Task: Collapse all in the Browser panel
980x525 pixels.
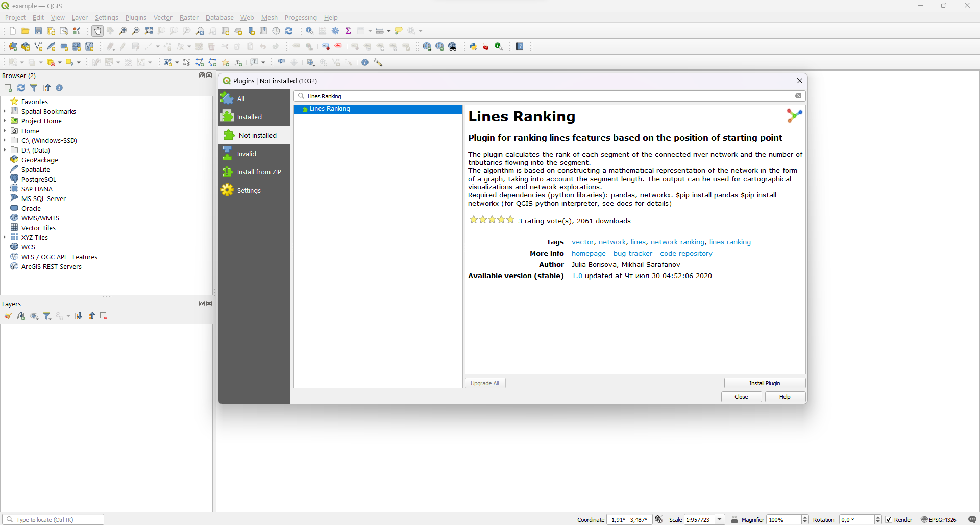Action: coord(46,88)
